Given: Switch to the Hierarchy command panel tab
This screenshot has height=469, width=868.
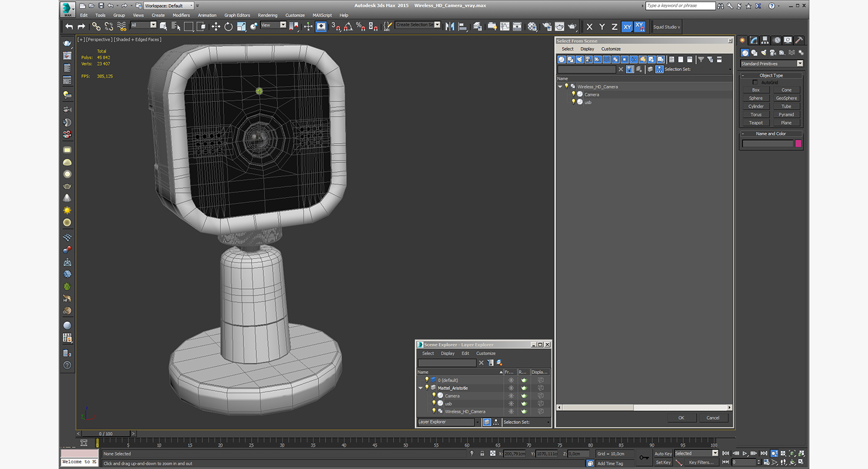Looking at the screenshot, I should click(765, 40).
